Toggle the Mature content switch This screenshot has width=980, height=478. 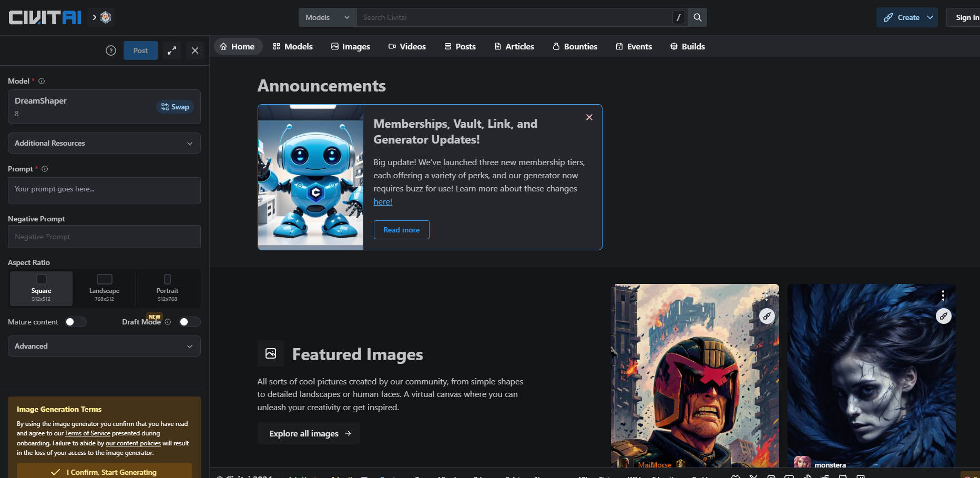75,322
